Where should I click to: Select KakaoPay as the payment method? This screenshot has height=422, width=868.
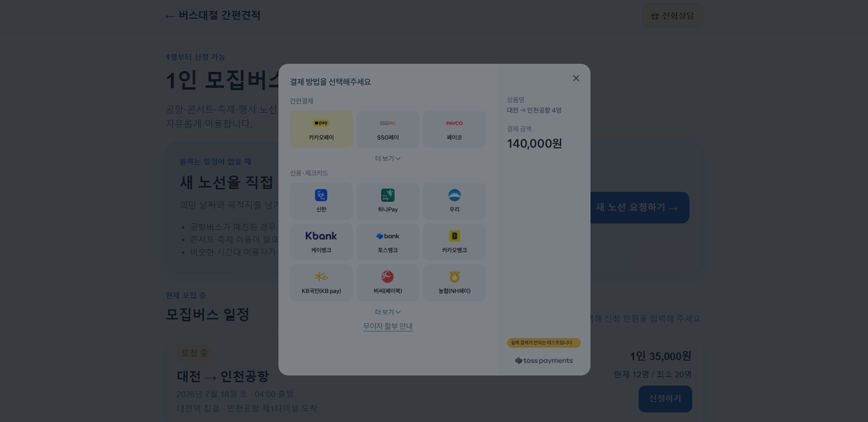tap(321, 129)
